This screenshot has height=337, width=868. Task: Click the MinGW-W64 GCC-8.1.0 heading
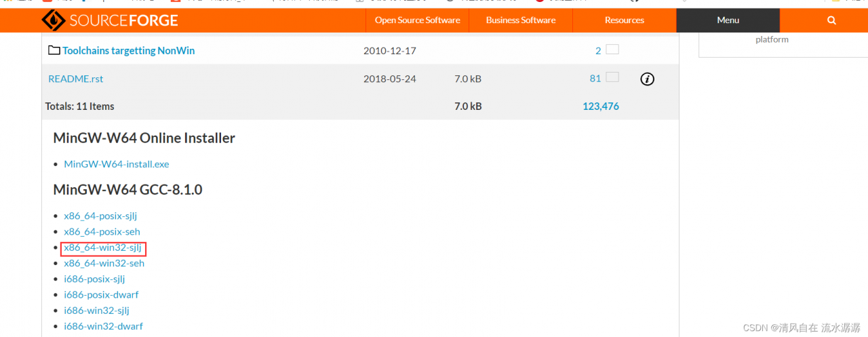pos(127,190)
